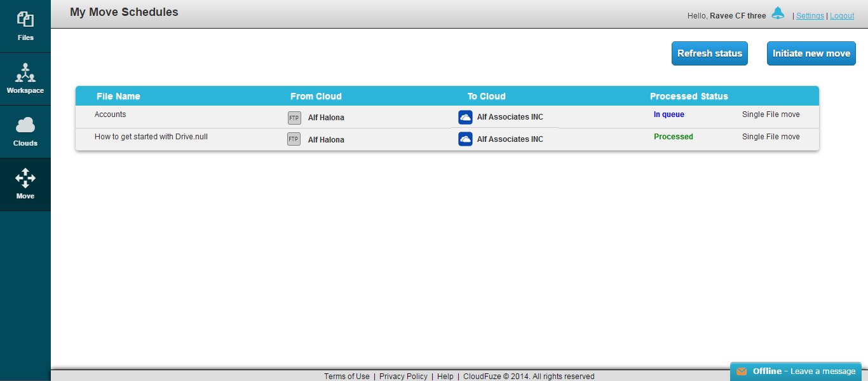868x381 pixels.
Task: Click Initiate new move button
Action: tap(811, 53)
